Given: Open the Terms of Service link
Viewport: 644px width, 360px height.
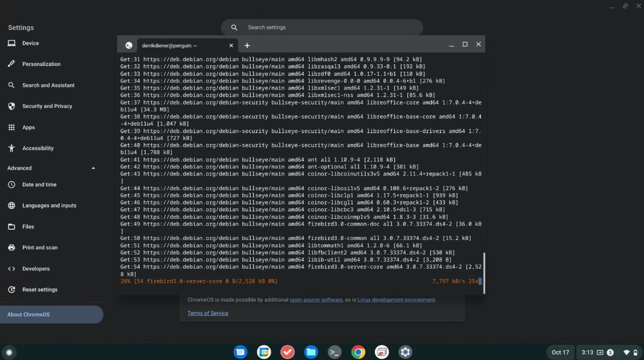Looking at the screenshot, I should (207, 313).
